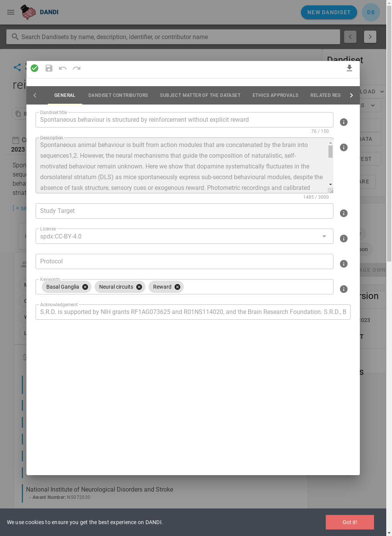
Task: Click the green validation checkmark icon
Action: (34, 68)
